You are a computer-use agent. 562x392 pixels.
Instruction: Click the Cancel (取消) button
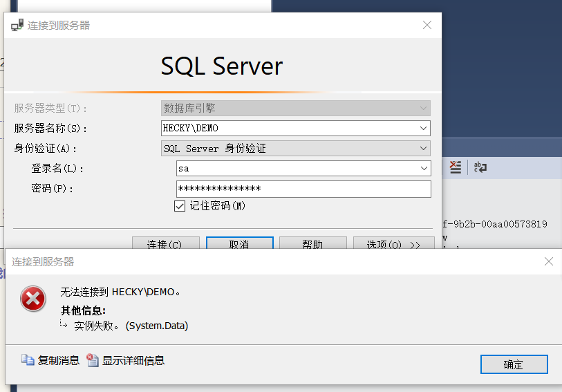(240, 243)
